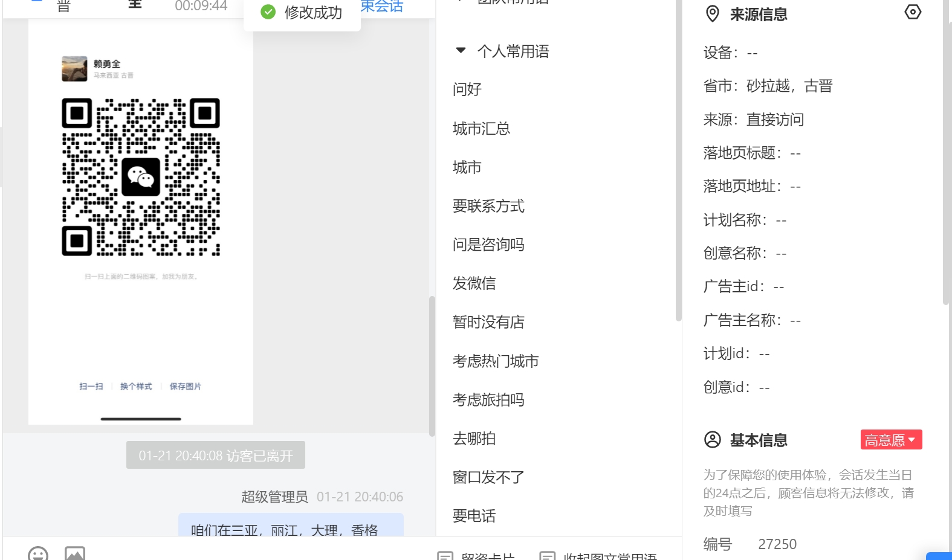Click the 来源: 直接访问 field
The width and height of the screenshot is (952, 560).
(x=754, y=120)
